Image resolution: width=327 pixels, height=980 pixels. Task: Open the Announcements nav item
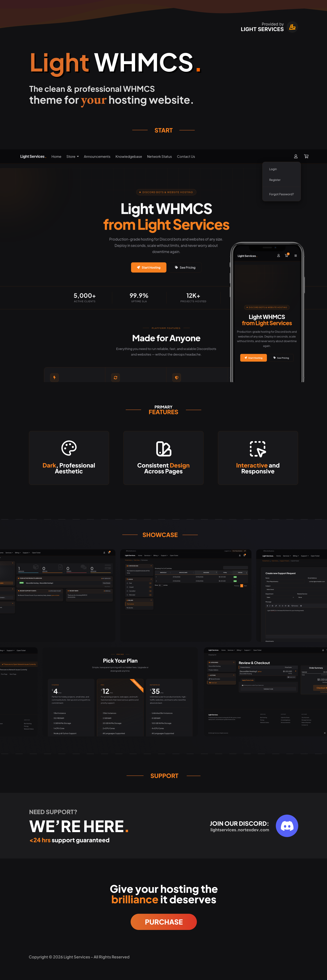pos(97,157)
